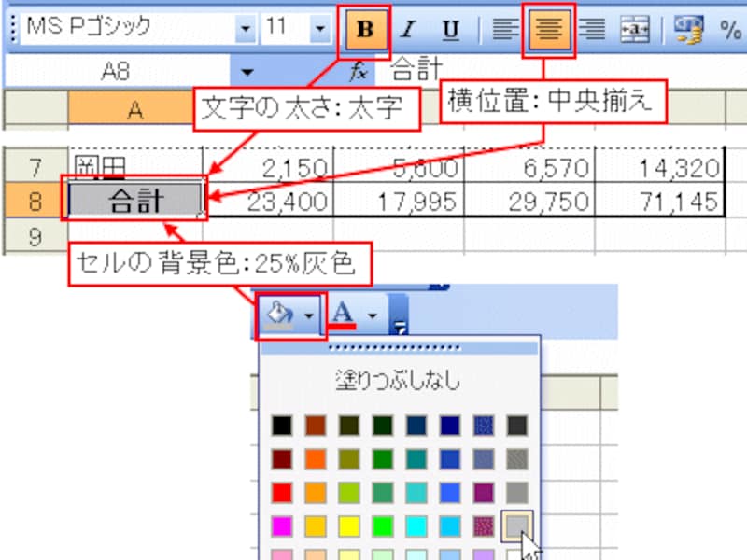Pick the 40% gray swatch in third row
747x560 pixels.
(x=517, y=493)
